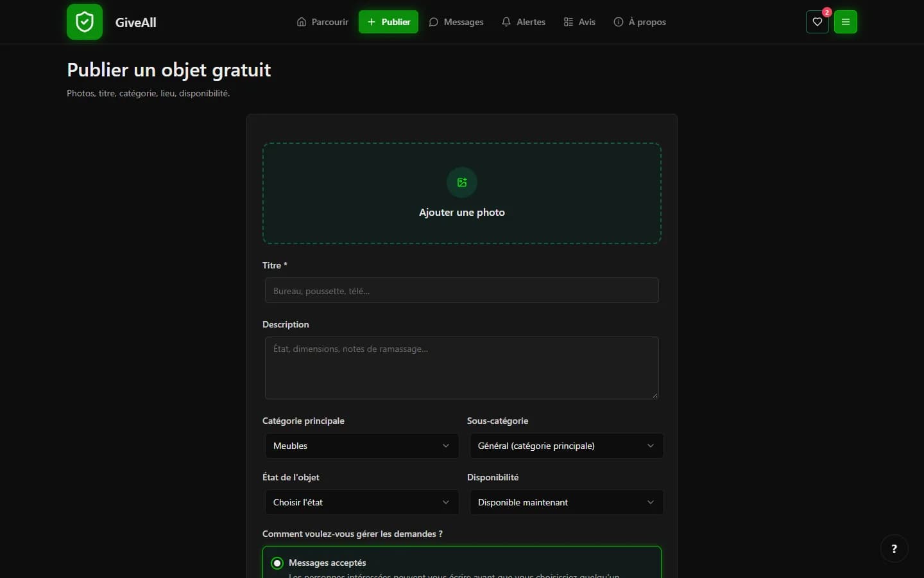Open the Sous-catégorie dropdown
The image size is (924, 578).
pos(567,446)
